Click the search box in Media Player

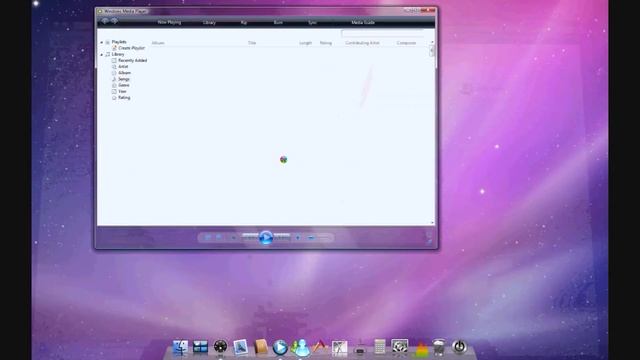click(382, 33)
